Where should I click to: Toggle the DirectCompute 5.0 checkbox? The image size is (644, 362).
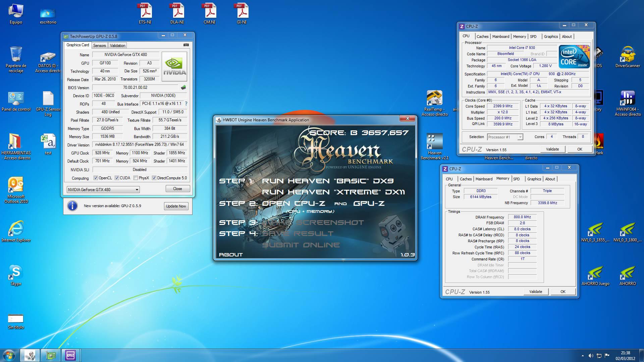[x=154, y=178]
